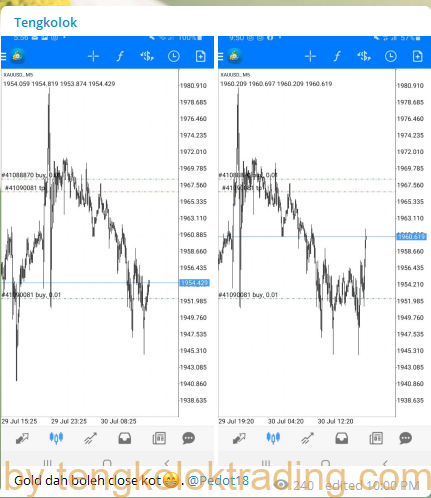This screenshot has height=498, width=431.
Task: Open Trade tab in right screenshot
Action: pyautogui.click(x=307, y=438)
